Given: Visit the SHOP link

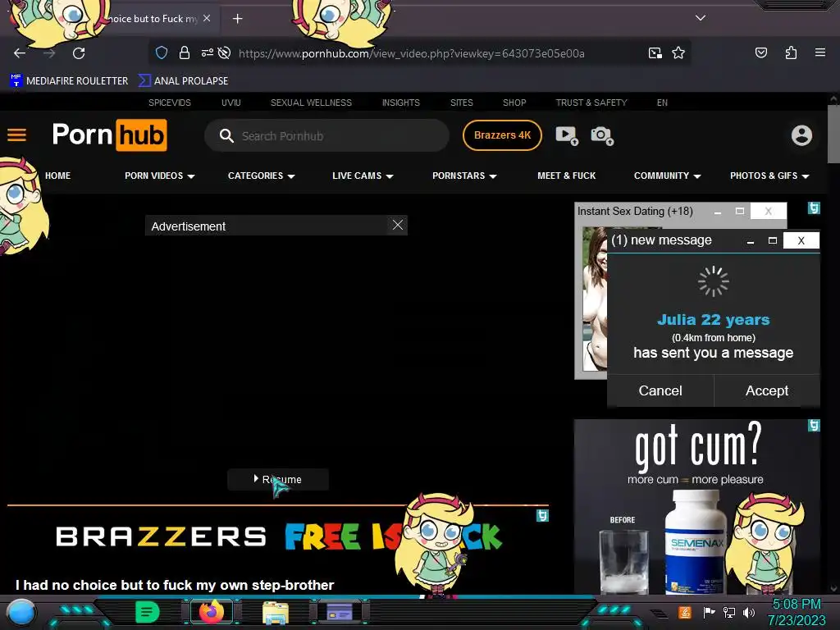Looking at the screenshot, I should click(x=514, y=103).
